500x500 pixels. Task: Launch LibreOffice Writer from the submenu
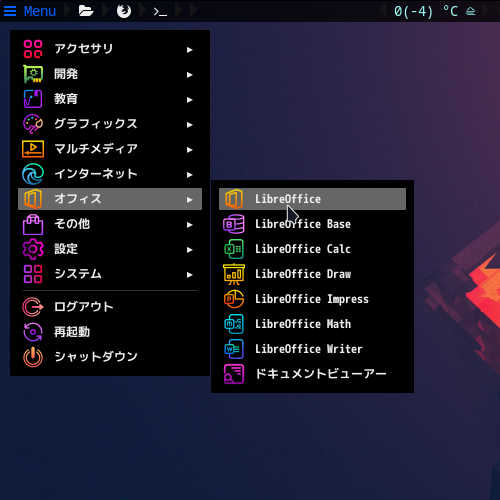coord(312,349)
